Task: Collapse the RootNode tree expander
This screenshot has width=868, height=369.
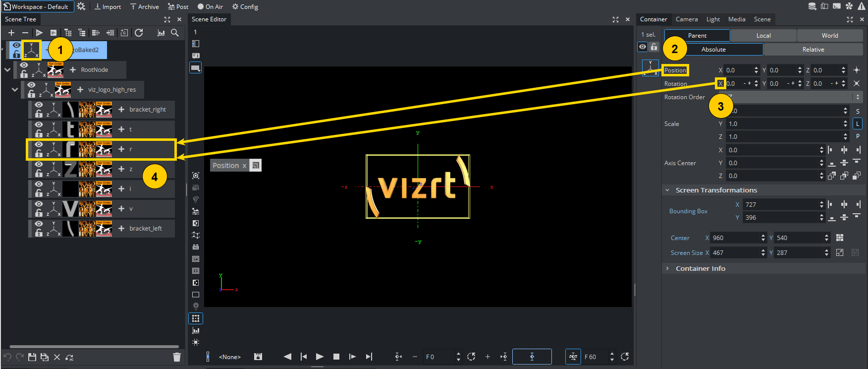Action: (x=7, y=69)
